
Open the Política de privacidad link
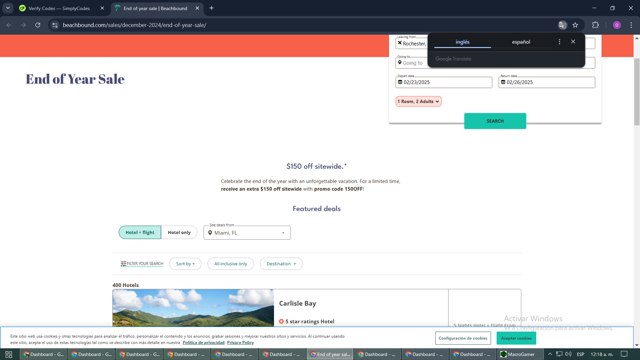pyautogui.click(x=204, y=342)
